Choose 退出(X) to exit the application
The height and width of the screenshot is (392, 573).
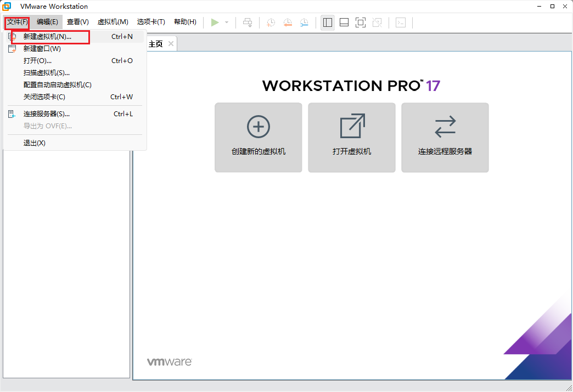[x=75, y=143]
